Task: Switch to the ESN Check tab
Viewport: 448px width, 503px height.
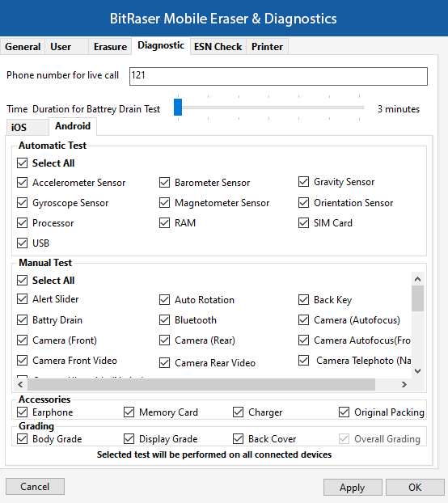Action: pos(218,47)
